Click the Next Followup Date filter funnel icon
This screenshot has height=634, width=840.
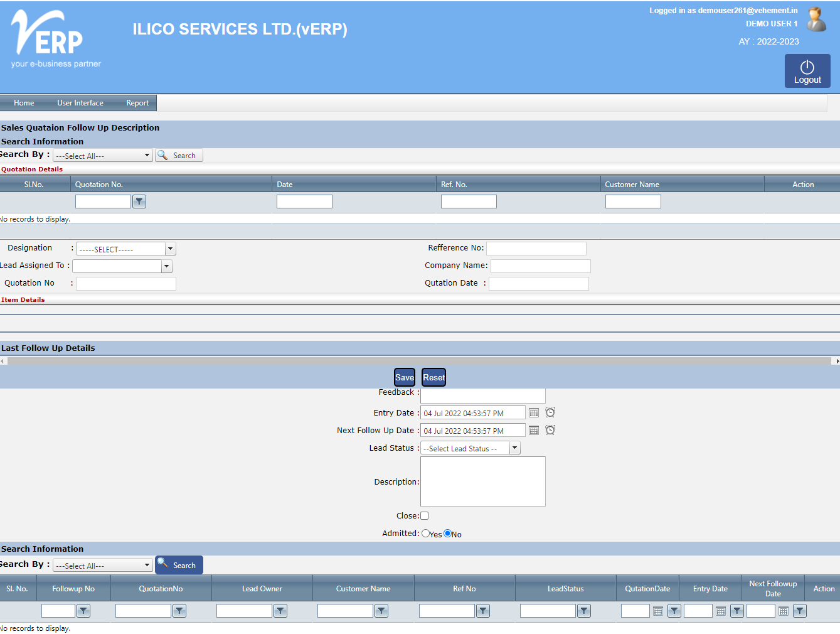pos(800,611)
